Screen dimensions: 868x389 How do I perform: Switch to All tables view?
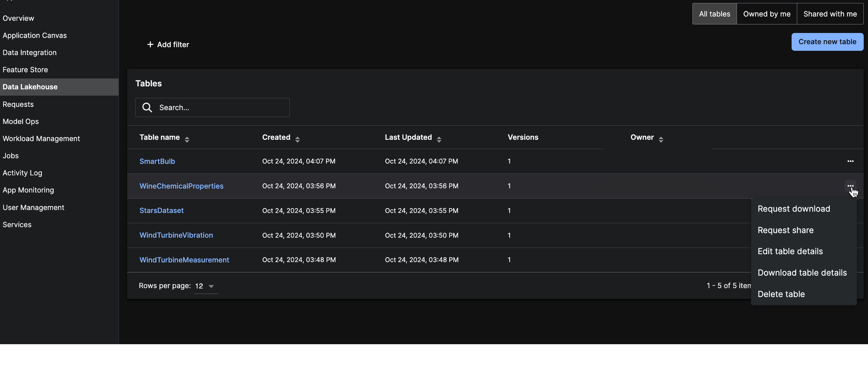(x=714, y=14)
